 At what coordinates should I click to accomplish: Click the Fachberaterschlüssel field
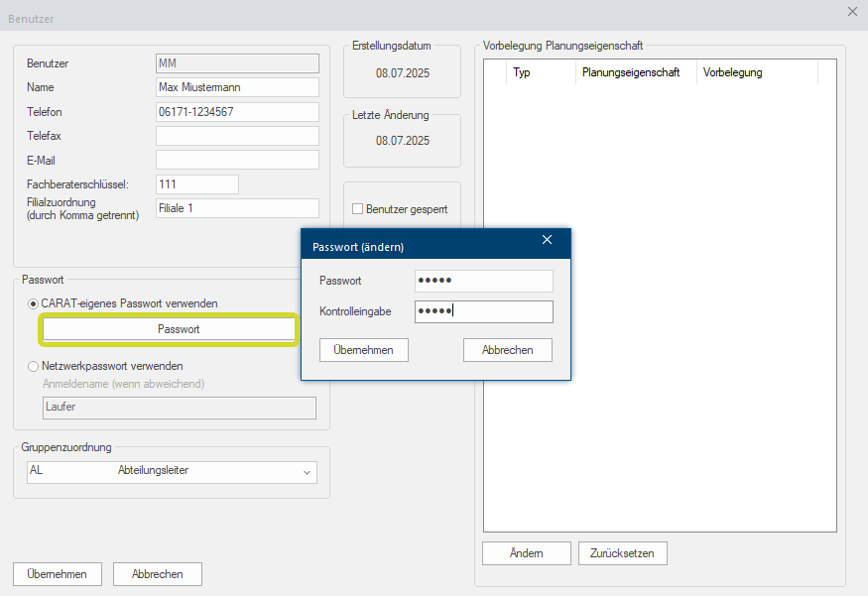[x=197, y=184]
